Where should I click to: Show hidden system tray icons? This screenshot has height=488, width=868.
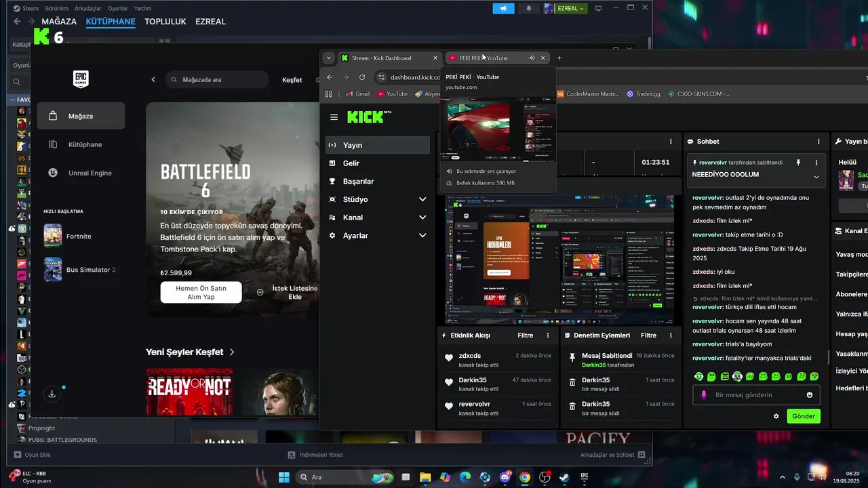[x=782, y=477]
